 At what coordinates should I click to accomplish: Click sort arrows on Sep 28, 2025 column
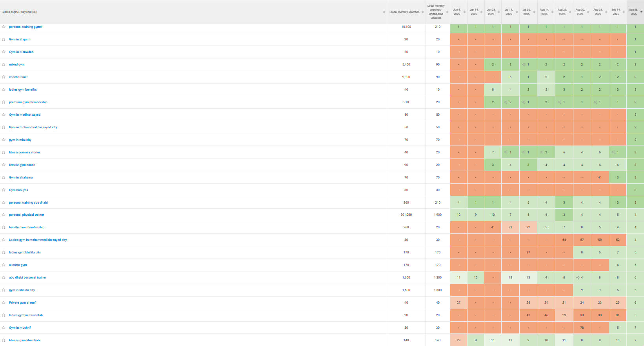(641, 12)
